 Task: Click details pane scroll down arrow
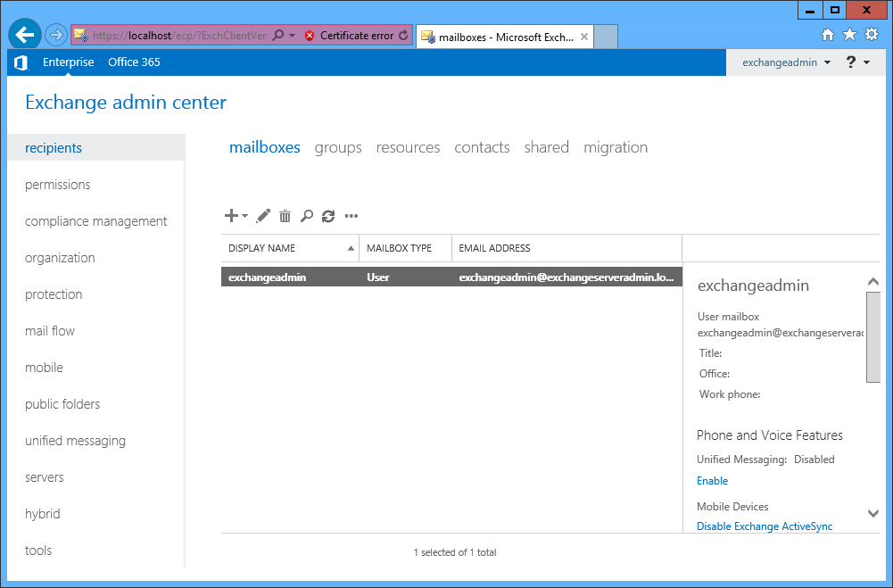coord(873,513)
